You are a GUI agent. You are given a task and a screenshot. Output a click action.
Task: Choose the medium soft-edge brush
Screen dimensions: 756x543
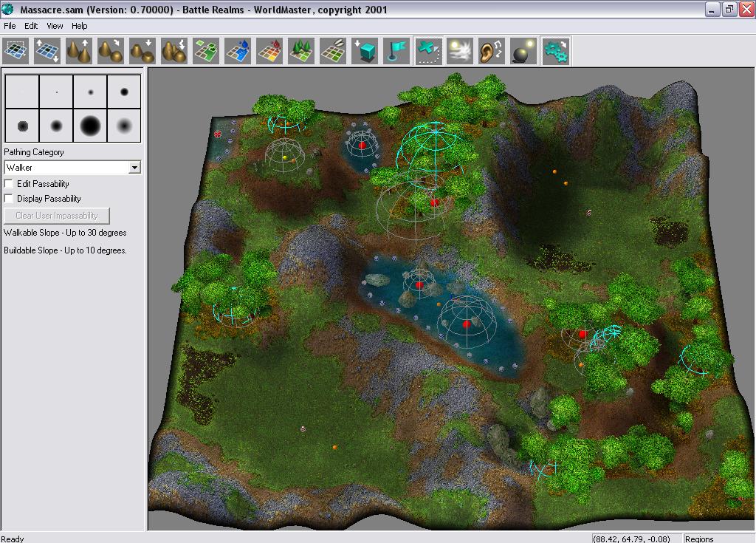coord(56,126)
